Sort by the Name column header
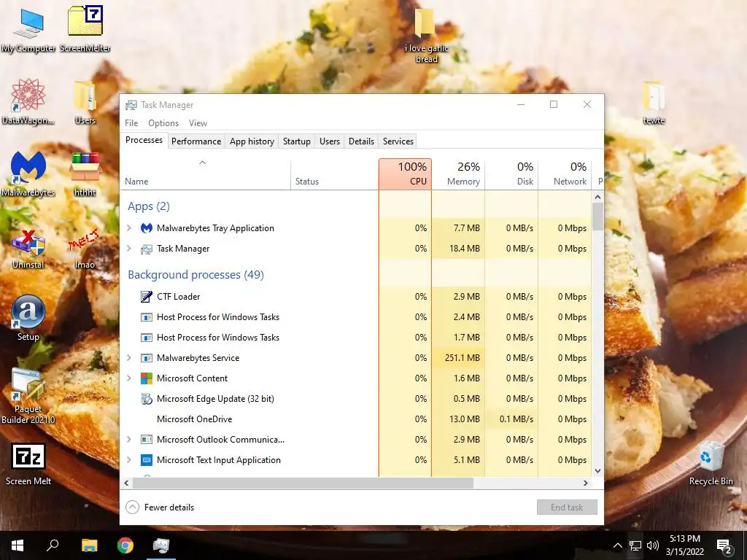 (x=205, y=174)
